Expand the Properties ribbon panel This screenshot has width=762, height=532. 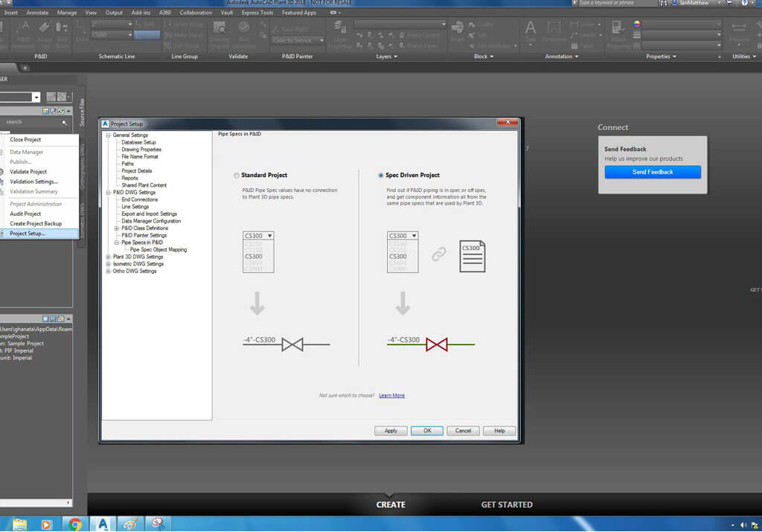click(661, 57)
